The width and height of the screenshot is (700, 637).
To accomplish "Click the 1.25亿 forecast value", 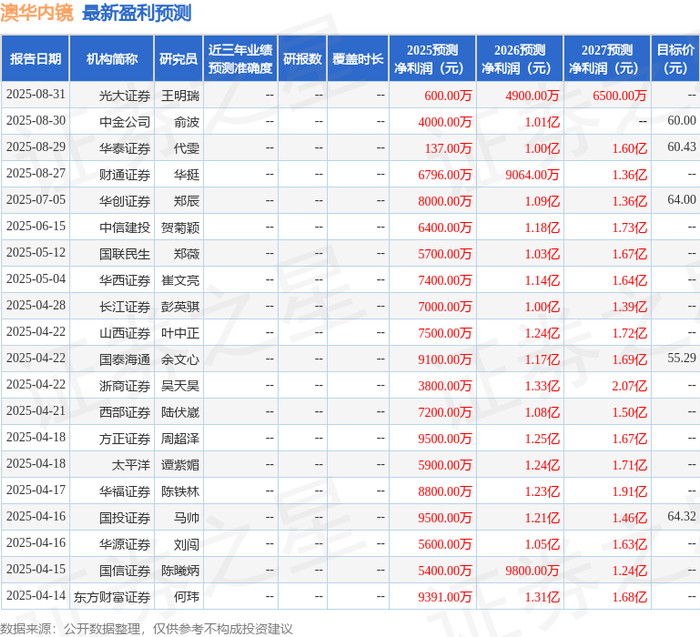I will [x=542, y=438].
